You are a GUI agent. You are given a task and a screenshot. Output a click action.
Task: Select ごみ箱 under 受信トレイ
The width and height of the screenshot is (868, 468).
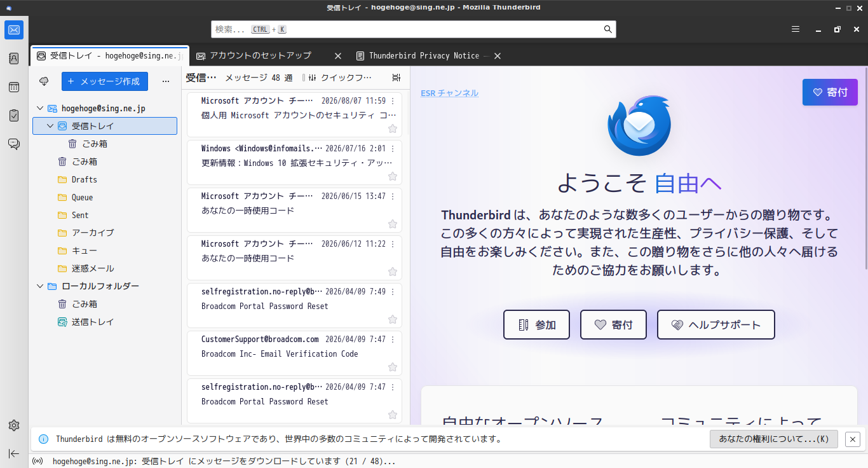[105, 144]
